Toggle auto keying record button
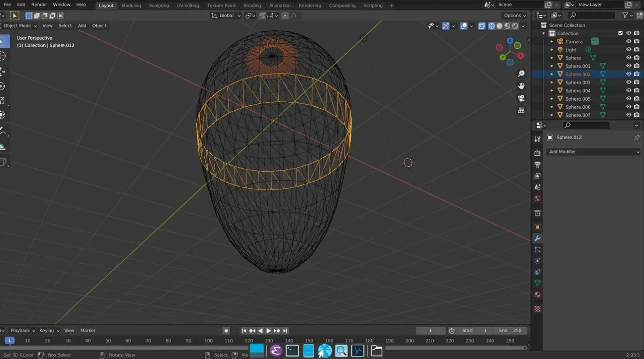This screenshot has width=644, height=359. [x=226, y=331]
